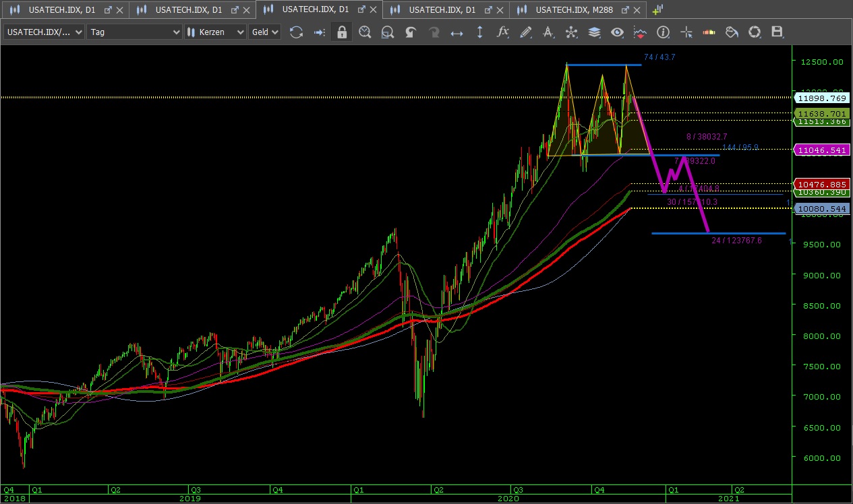Open the USATECH.IDX instrument dropdown

tap(45, 32)
